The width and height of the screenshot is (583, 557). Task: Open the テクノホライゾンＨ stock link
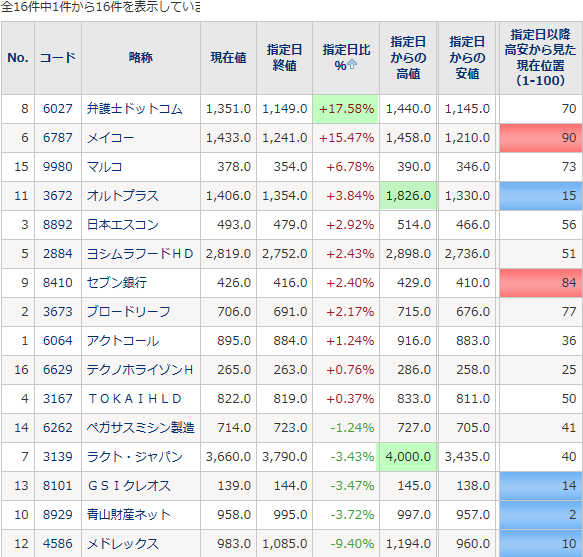pos(140,370)
